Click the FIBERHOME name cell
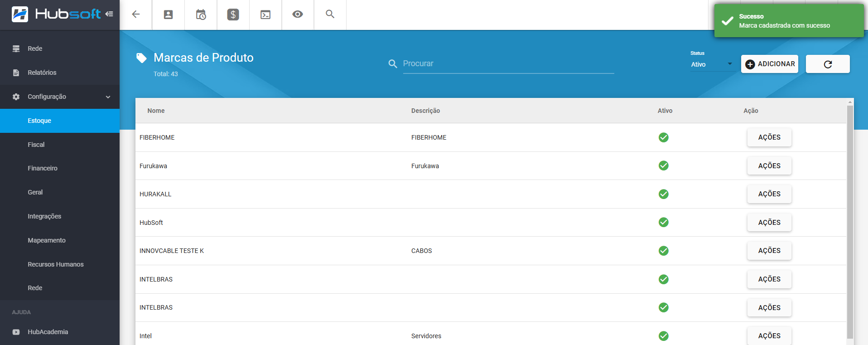 (x=157, y=137)
